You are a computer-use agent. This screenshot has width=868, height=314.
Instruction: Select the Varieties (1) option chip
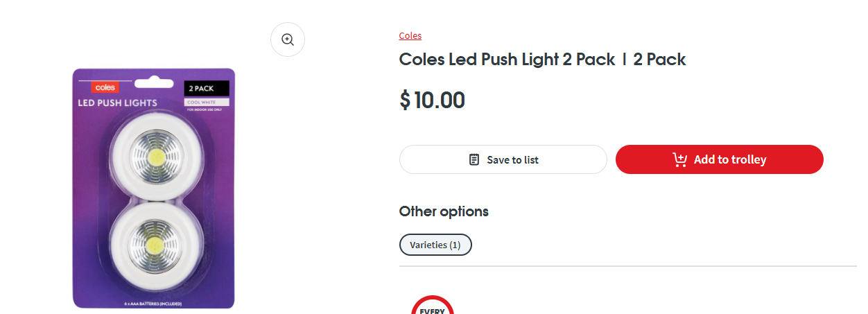click(x=435, y=245)
